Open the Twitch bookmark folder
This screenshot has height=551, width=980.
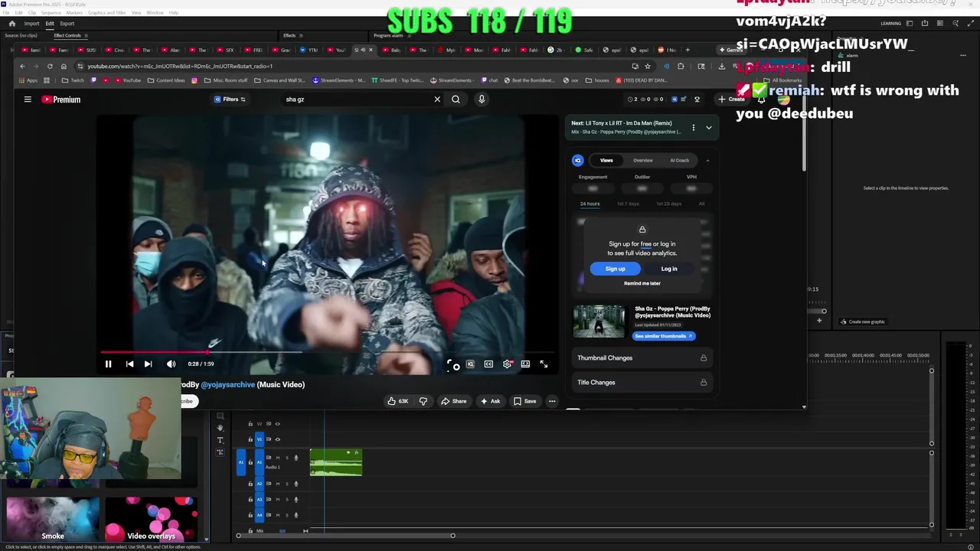click(x=73, y=80)
